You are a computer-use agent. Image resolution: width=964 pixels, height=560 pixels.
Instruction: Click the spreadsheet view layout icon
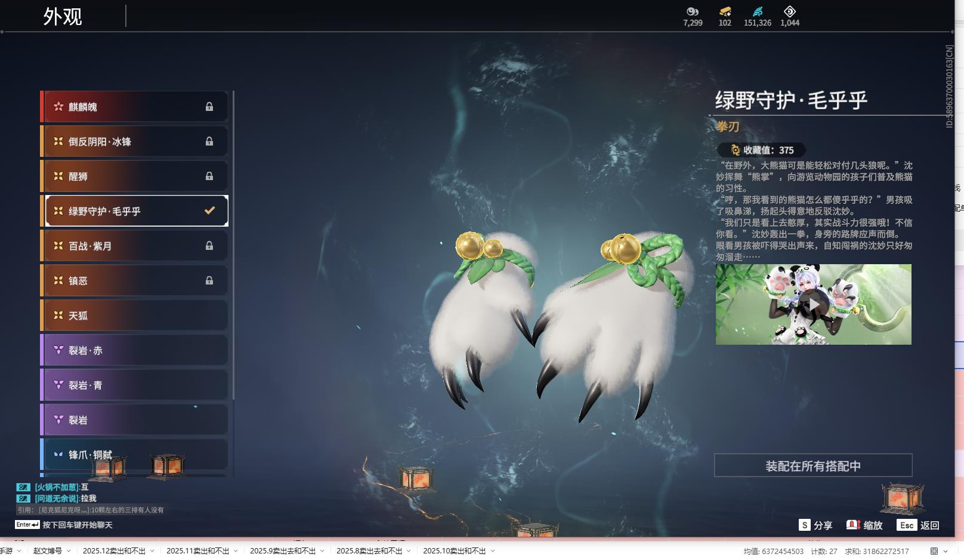(934, 551)
